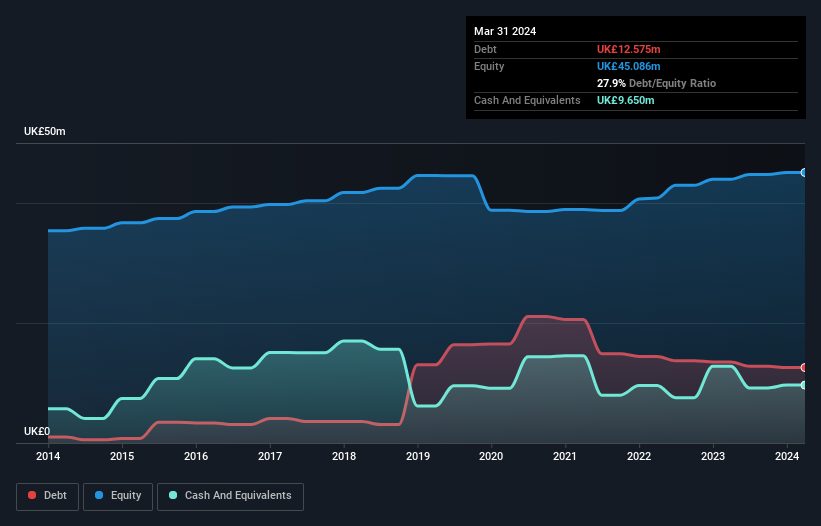The image size is (821, 526).
Task: Toggle the Debt legend button
Action: pos(48,496)
